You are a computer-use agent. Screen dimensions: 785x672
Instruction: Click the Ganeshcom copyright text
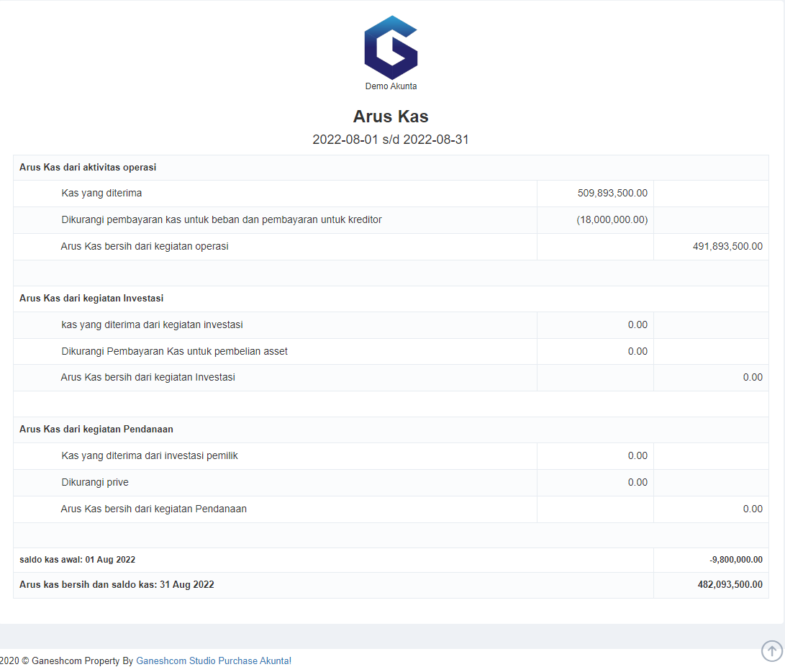(x=65, y=660)
